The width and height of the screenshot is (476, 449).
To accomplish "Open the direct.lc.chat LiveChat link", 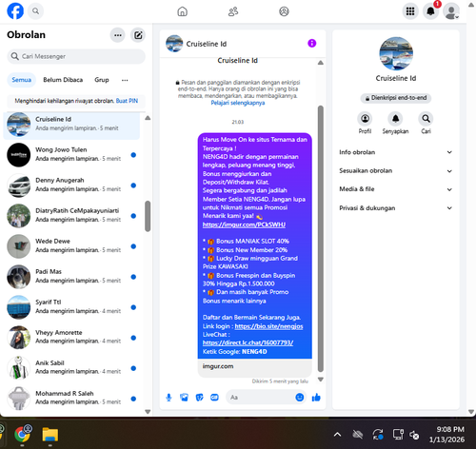I will click(x=248, y=342).
